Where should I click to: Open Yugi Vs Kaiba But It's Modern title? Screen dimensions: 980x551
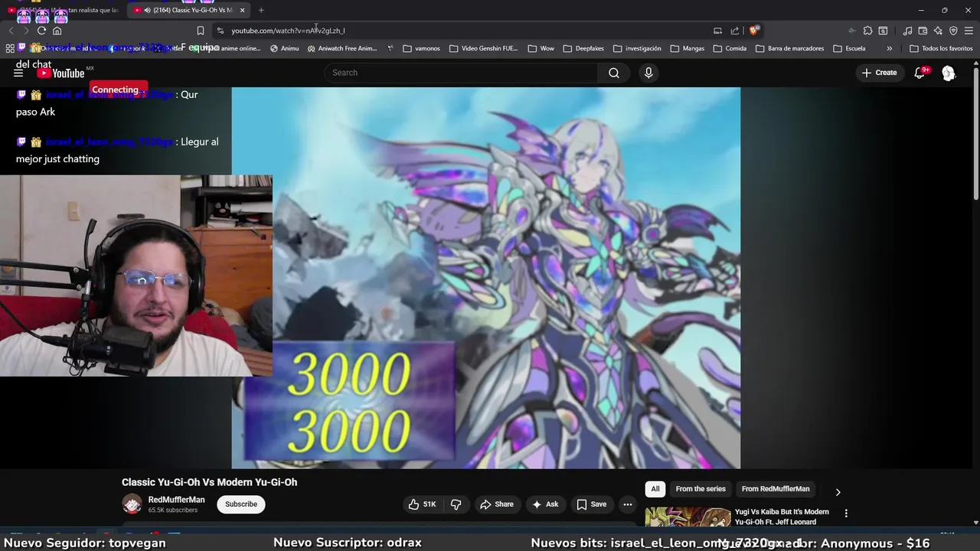click(782, 517)
